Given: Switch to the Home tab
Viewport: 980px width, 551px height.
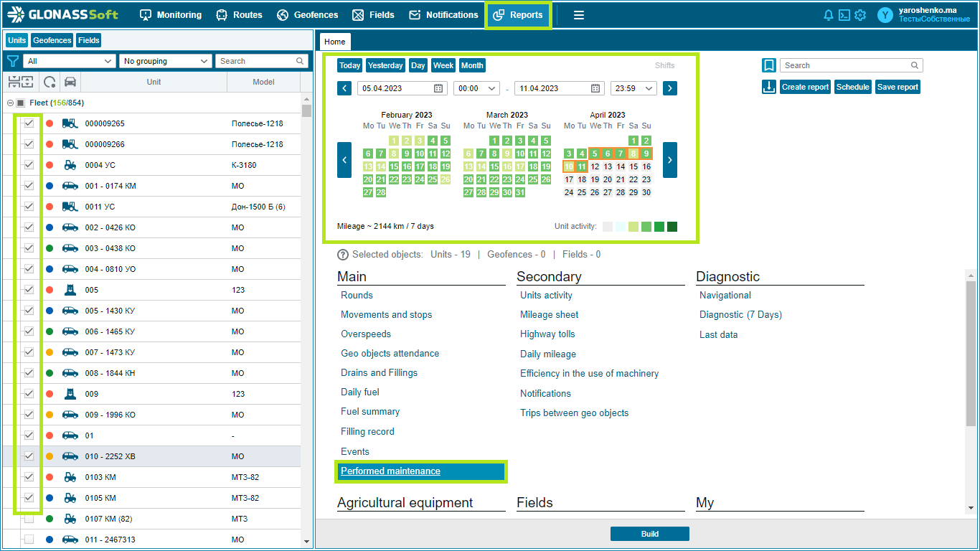Looking at the screenshot, I should 335,42.
